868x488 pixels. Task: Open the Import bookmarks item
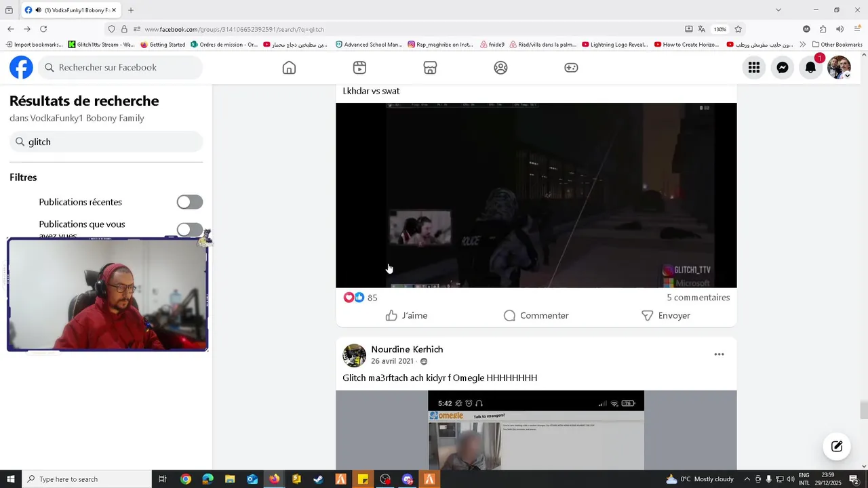34,45
